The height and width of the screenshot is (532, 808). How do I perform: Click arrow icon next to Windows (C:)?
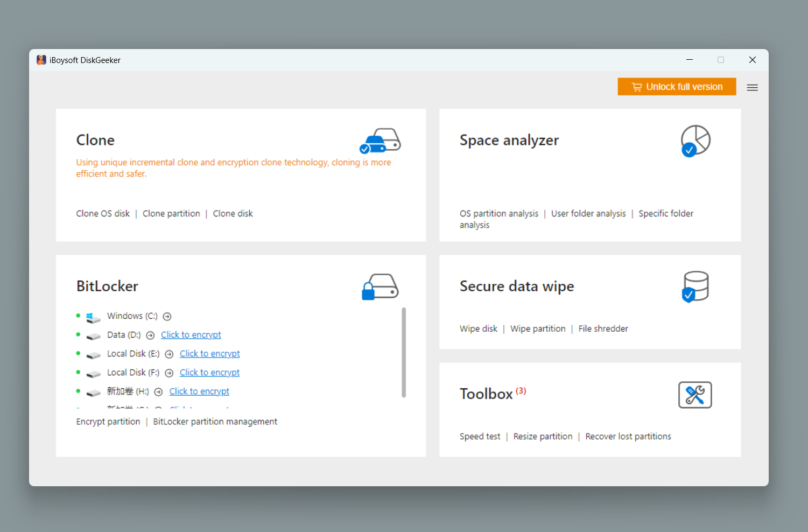(x=167, y=317)
